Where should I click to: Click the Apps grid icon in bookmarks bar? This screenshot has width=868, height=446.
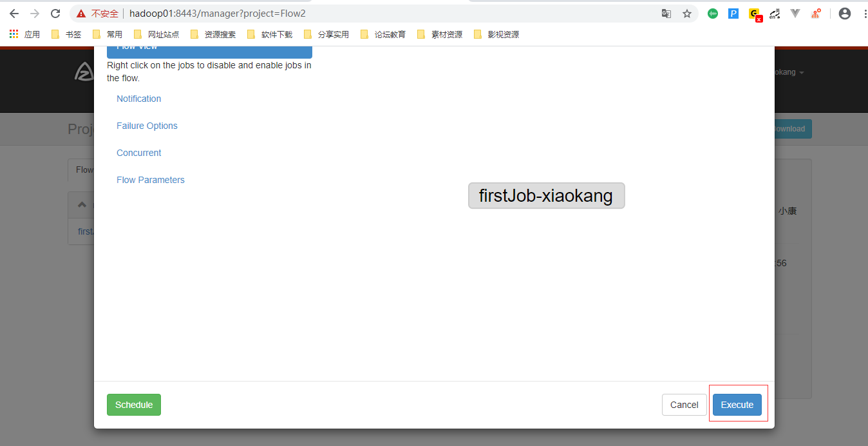pos(14,34)
